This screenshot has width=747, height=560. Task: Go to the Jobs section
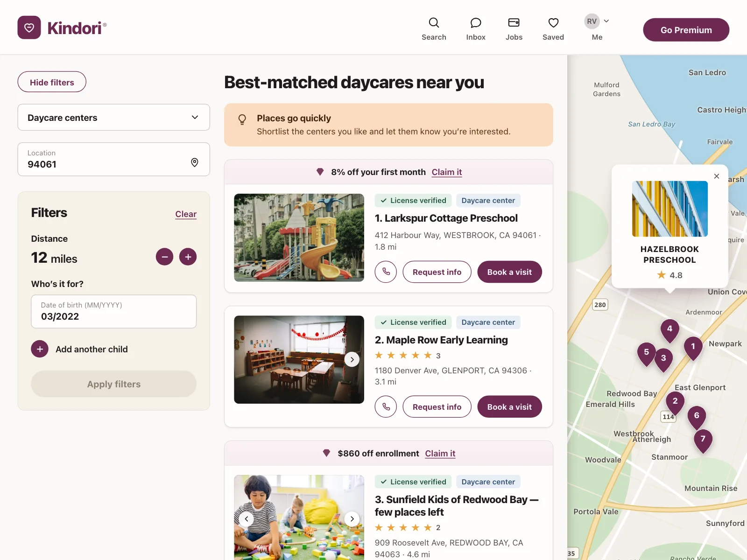pyautogui.click(x=514, y=29)
